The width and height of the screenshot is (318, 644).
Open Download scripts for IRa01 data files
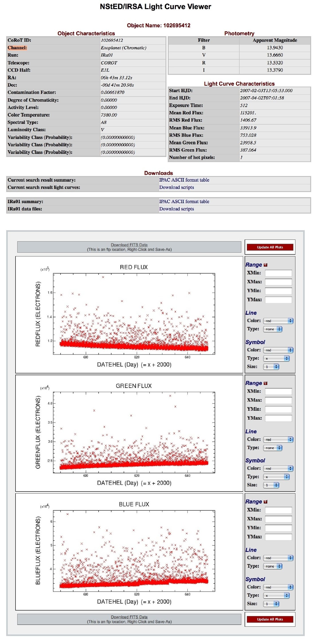tap(176, 209)
